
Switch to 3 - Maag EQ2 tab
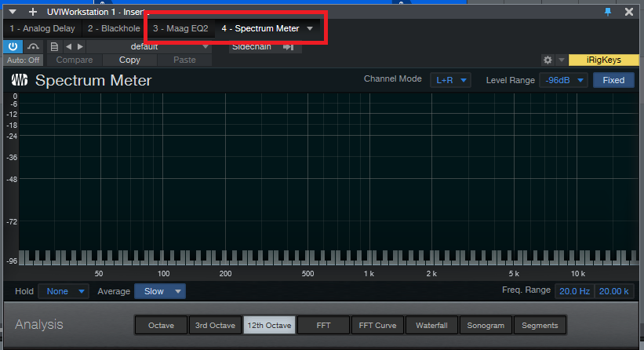(180, 28)
